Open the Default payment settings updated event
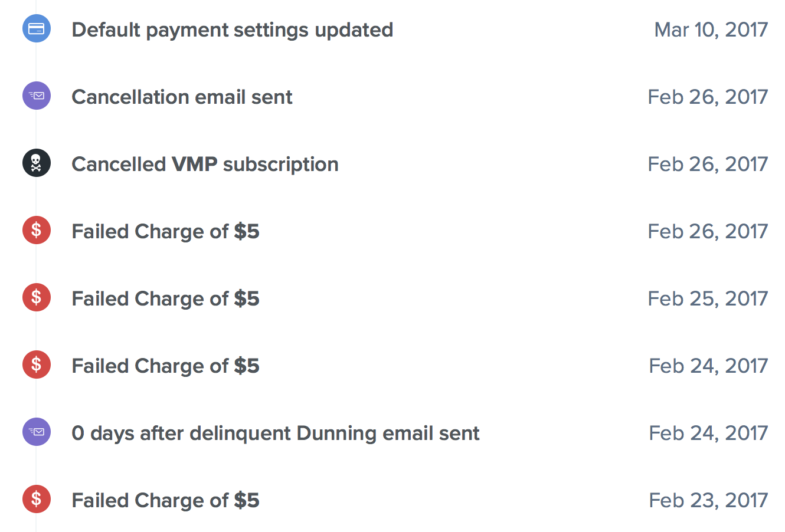This screenshot has height=532, width=785. 232,29
